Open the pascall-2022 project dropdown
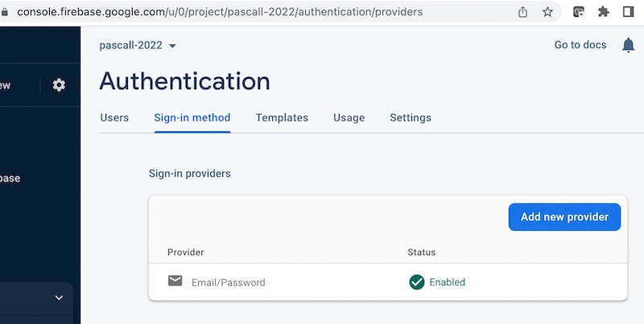 tap(138, 45)
